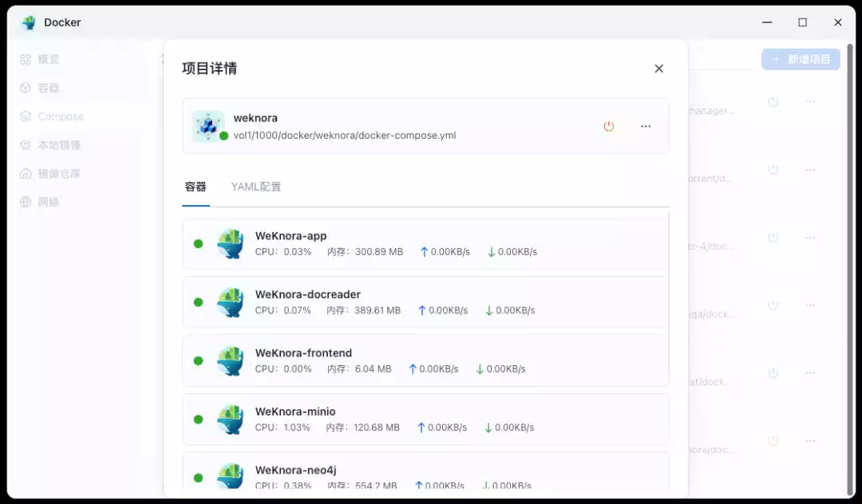This screenshot has width=862, height=504.
Task: Select the WeKnora-minio container row
Action: coord(425,419)
